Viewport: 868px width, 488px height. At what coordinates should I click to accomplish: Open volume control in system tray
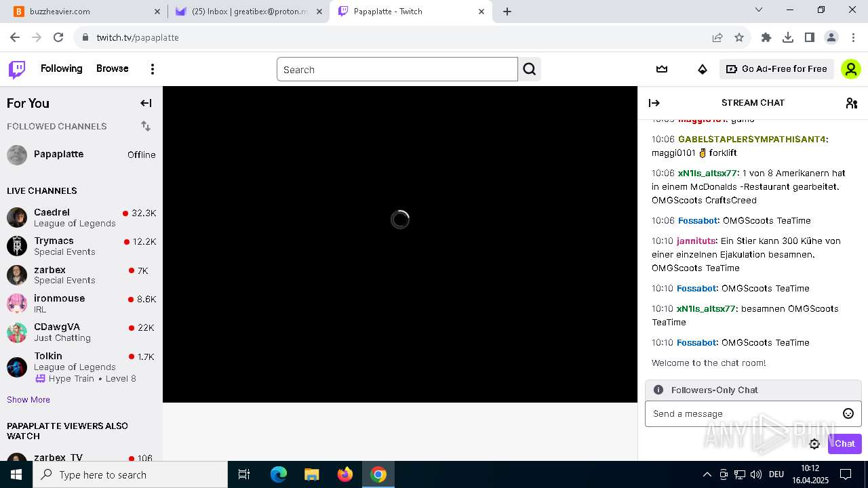pyautogui.click(x=756, y=474)
